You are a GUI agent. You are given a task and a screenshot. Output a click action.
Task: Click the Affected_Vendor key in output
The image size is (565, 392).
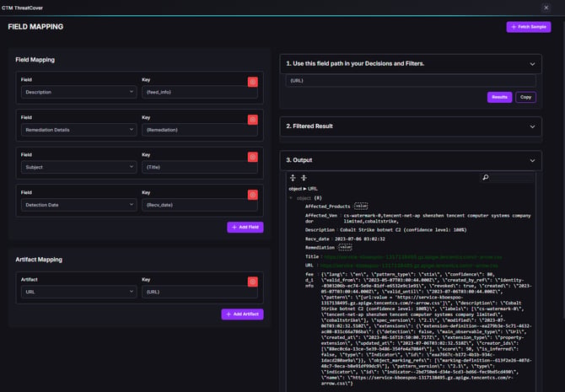[321, 218]
